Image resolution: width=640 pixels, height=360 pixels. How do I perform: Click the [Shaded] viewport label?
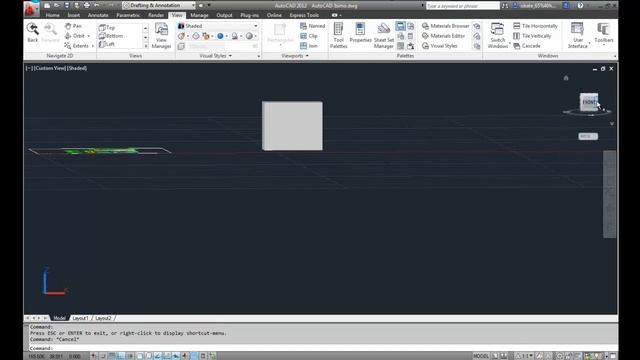tap(77, 68)
